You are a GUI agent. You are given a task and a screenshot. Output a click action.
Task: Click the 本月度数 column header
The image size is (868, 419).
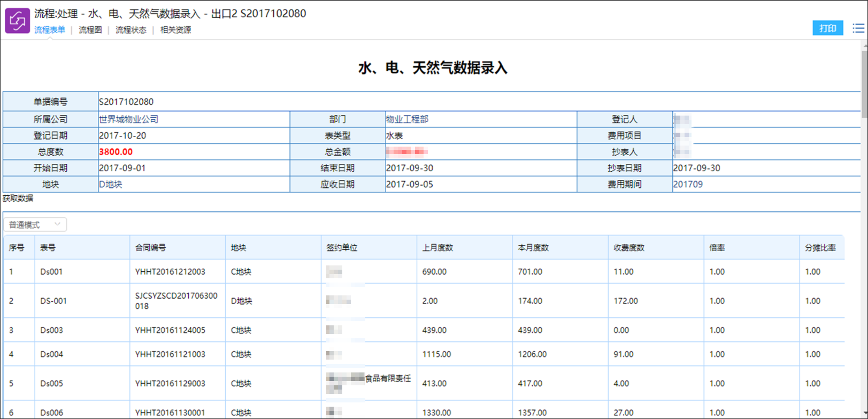coord(533,248)
